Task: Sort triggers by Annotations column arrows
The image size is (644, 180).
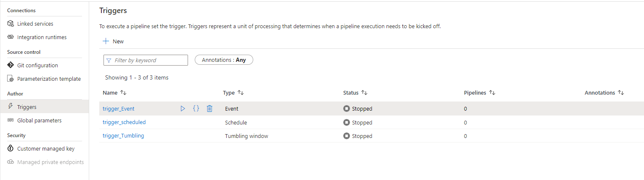Action: 621,93
